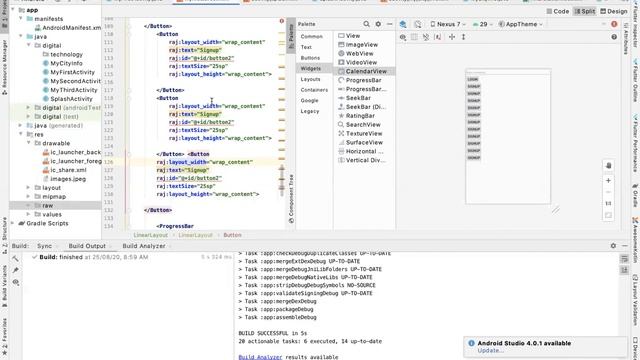This screenshot has width=640, height=360.
Task: Open Build panel settings gear
Action: [x=613, y=246]
